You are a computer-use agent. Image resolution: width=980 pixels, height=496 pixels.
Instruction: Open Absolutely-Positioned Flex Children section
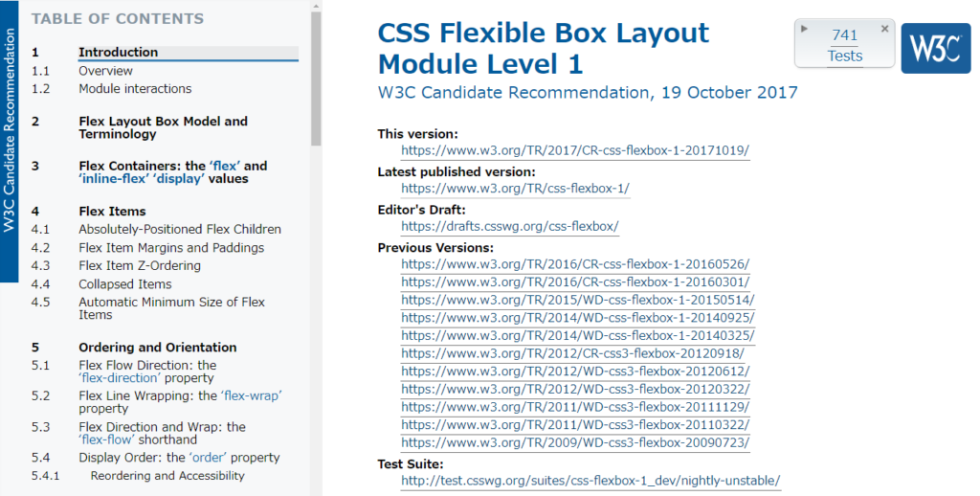coord(180,230)
